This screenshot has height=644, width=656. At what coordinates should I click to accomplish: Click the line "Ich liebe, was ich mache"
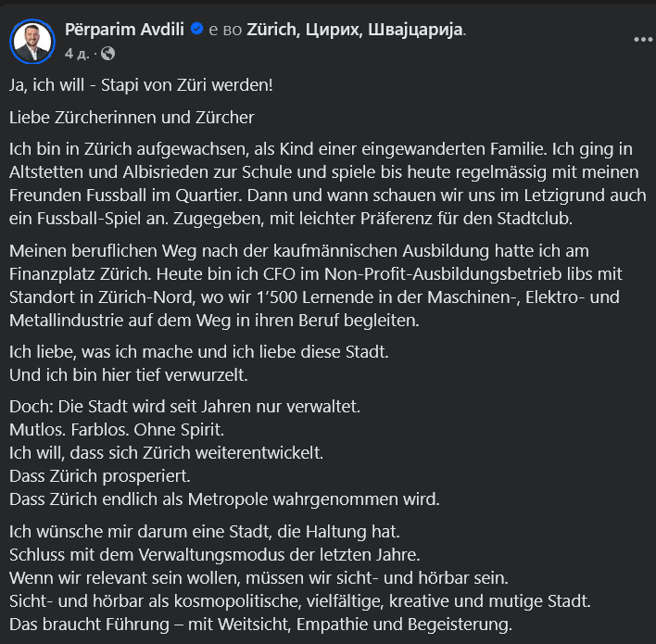(198, 353)
